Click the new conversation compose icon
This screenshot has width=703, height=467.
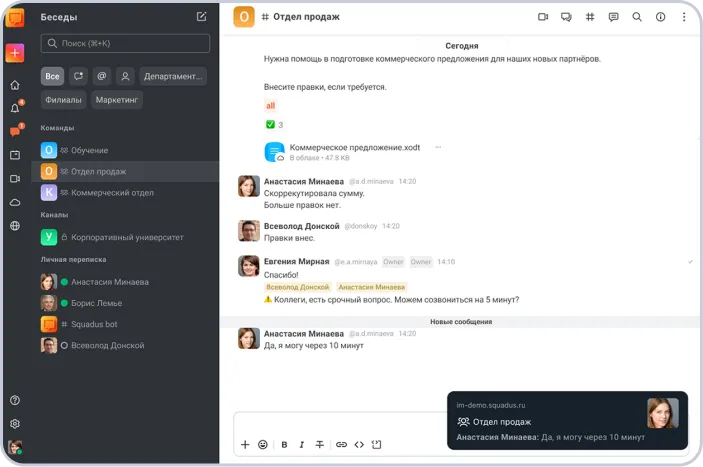tap(202, 17)
